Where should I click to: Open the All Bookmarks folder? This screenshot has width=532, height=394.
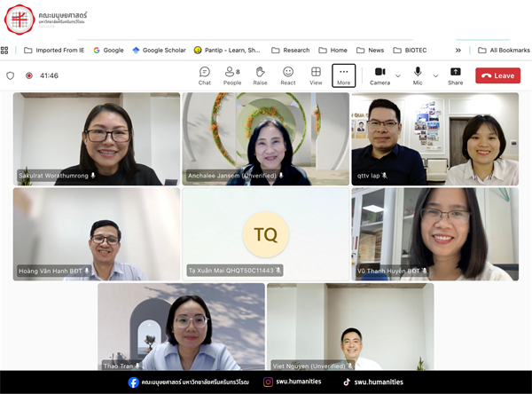click(498, 51)
